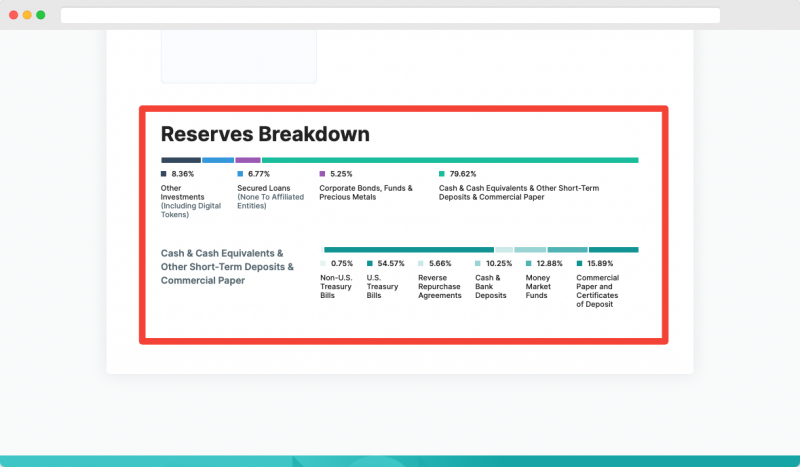Select the blue Secured Loans bar segment
Viewport: 800px width, 467px height.
tap(218, 160)
